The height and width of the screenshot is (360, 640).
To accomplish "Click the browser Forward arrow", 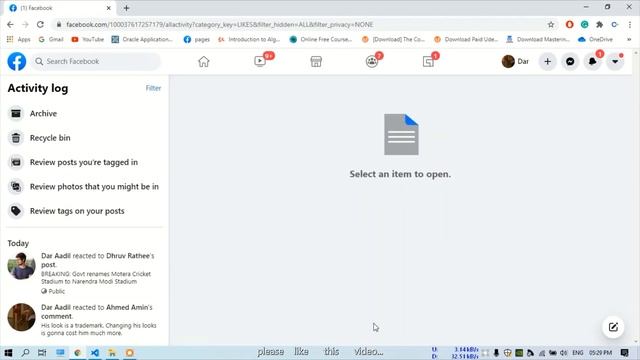I will click(25, 24).
